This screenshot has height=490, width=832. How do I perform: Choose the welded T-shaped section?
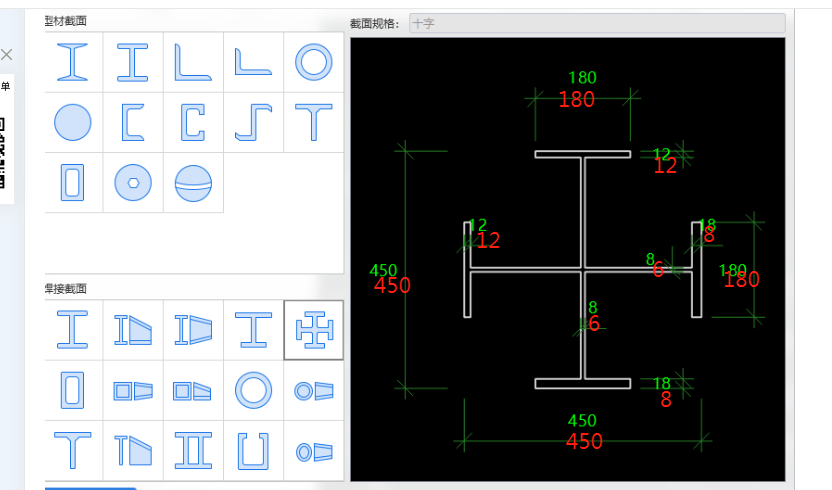click(73, 451)
